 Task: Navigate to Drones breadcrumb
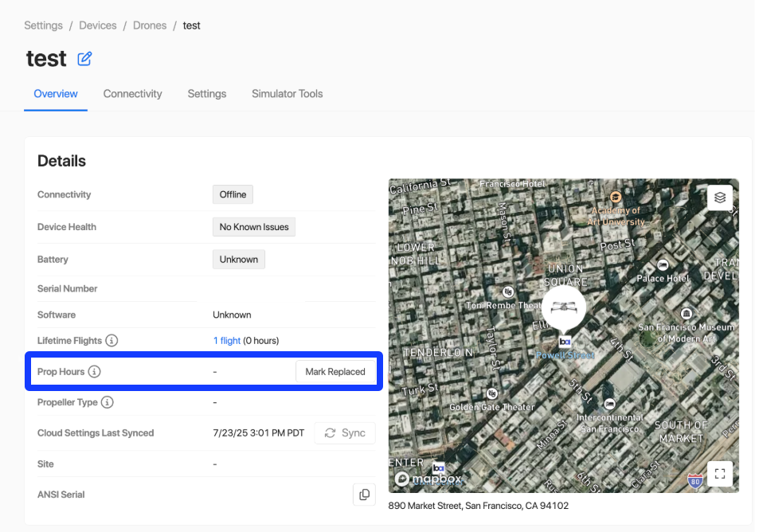150,25
